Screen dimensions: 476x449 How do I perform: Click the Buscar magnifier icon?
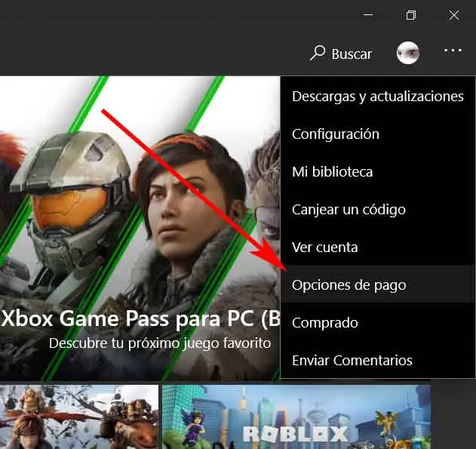(318, 53)
